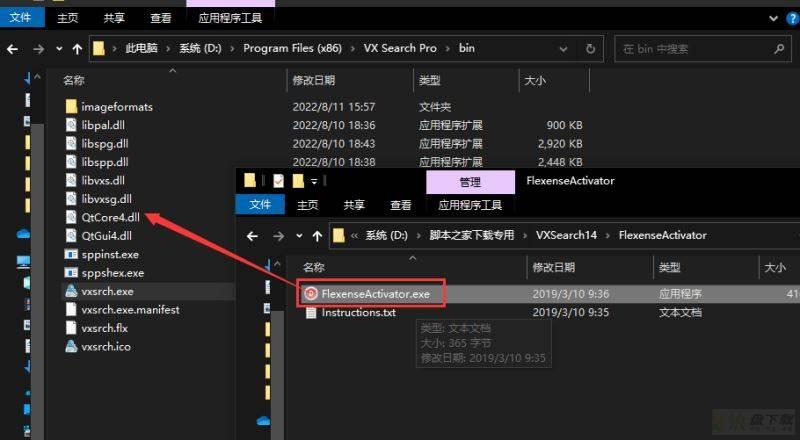Switch to 查看 tab in bin window
Image resolution: width=800 pixels, height=440 pixels.
(x=161, y=18)
